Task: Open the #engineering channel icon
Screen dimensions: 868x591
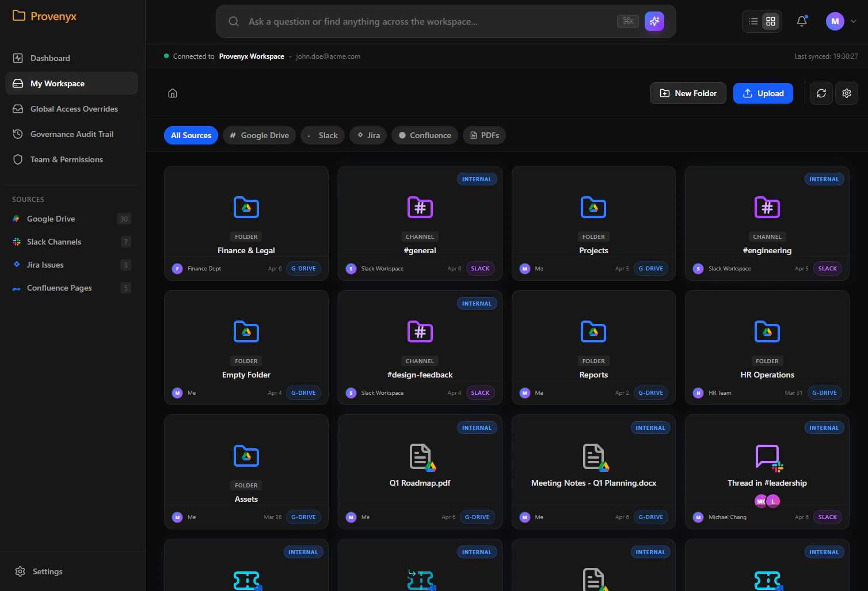Action: [x=767, y=207]
